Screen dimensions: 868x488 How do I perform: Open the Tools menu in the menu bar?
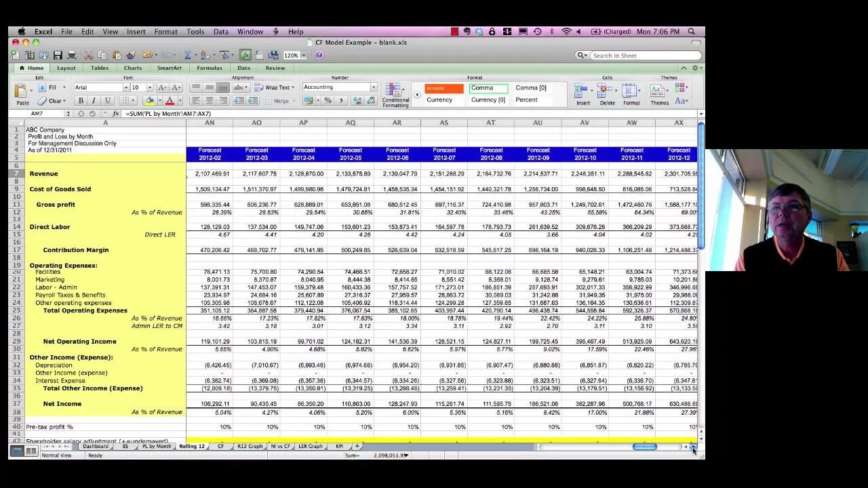[195, 32]
